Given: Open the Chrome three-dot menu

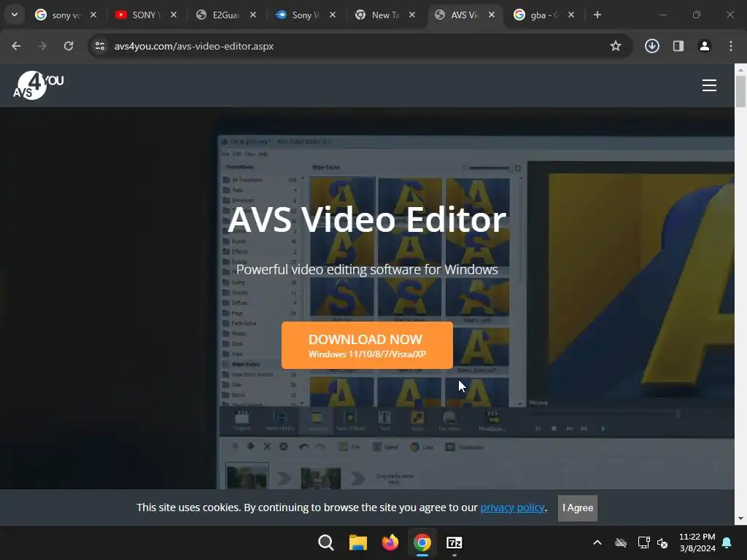Looking at the screenshot, I should [731, 46].
